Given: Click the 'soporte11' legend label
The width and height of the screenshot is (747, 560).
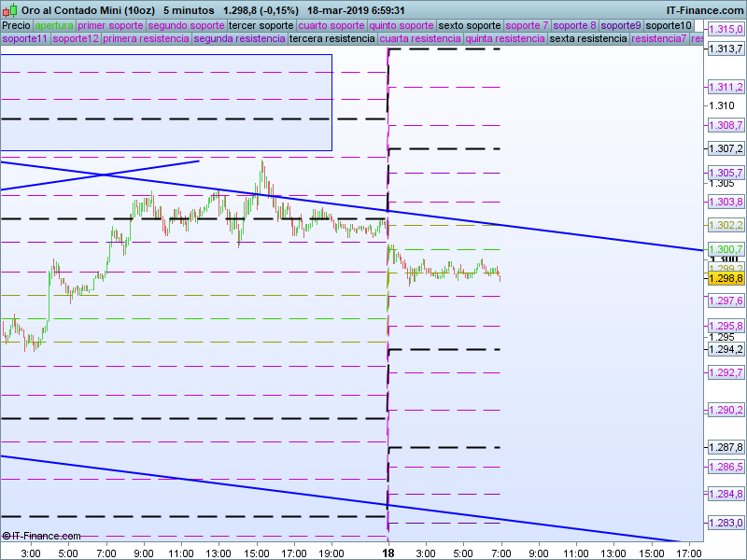Looking at the screenshot, I should coord(25,39).
